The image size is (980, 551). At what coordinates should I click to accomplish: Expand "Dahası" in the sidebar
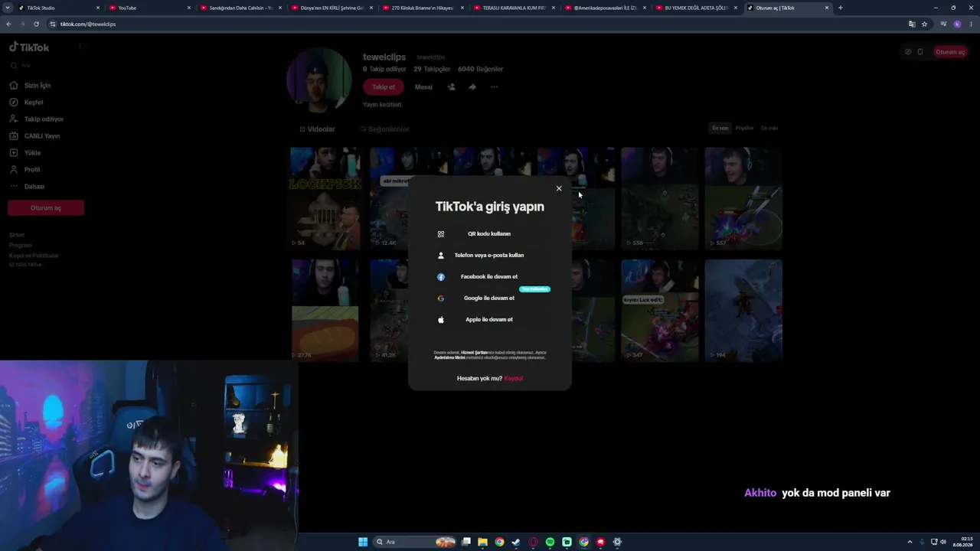click(x=34, y=187)
